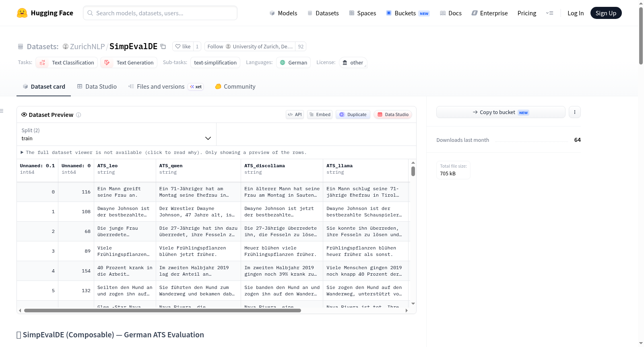Click the heart like icon

click(x=178, y=46)
